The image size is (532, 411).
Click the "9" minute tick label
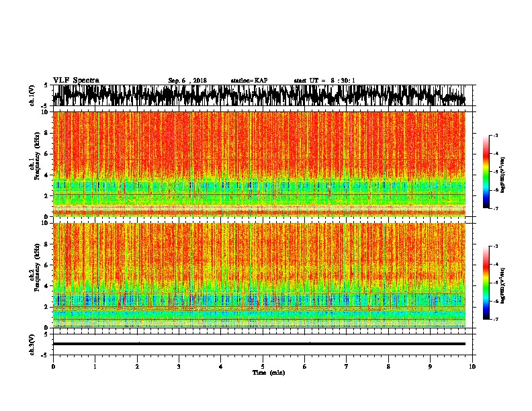430,367
